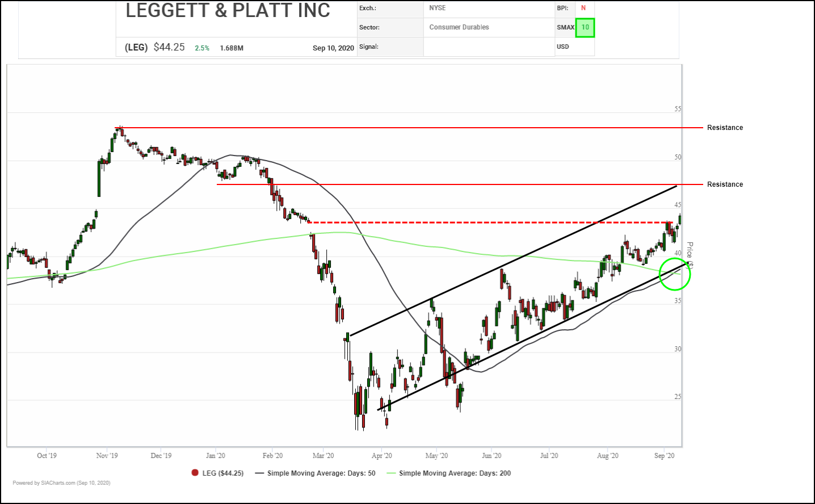Select the NYSE exchange value
The image size is (815, 504).
437,8
